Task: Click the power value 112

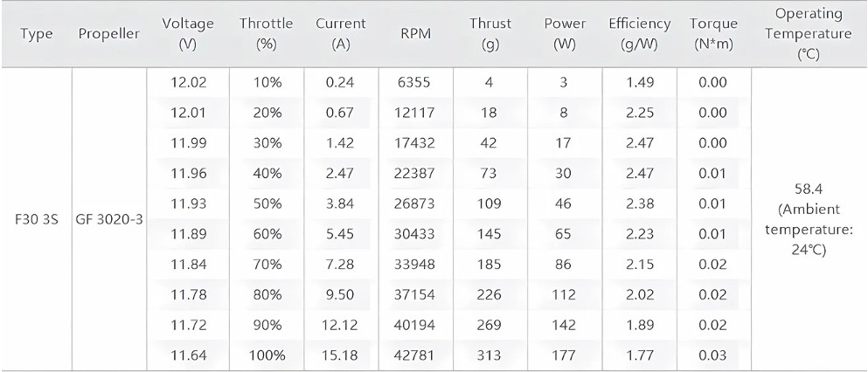Action: [564, 294]
